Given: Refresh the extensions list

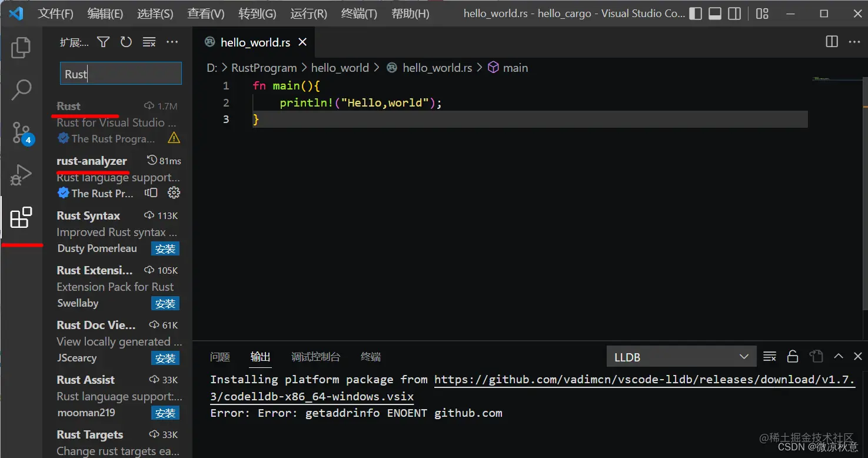Looking at the screenshot, I should 126,42.
